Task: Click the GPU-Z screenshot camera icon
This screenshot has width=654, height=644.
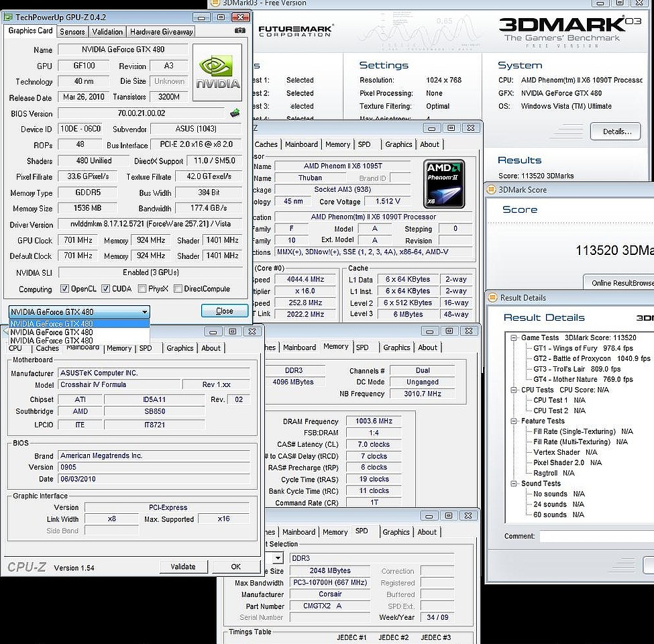Action: [x=240, y=30]
